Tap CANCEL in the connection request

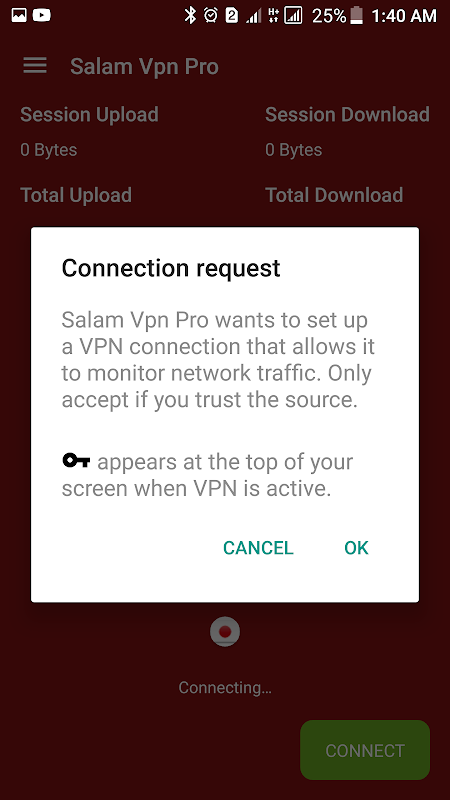click(x=258, y=547)
